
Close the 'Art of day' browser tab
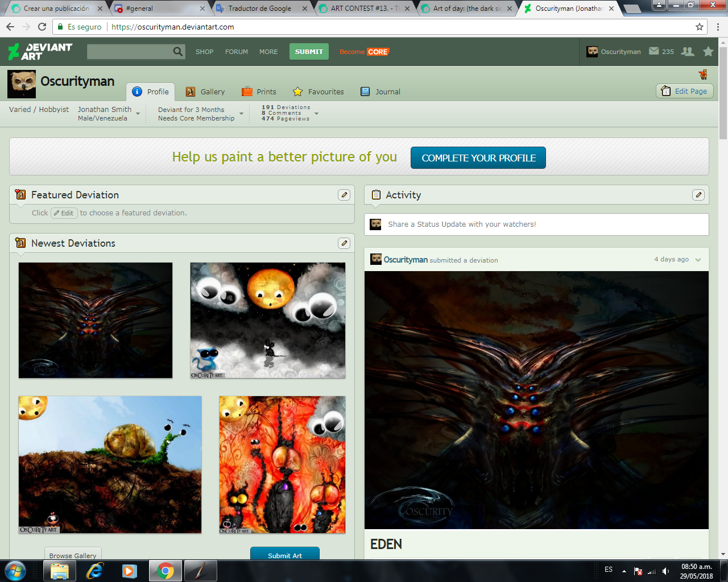tap(509, 9)
